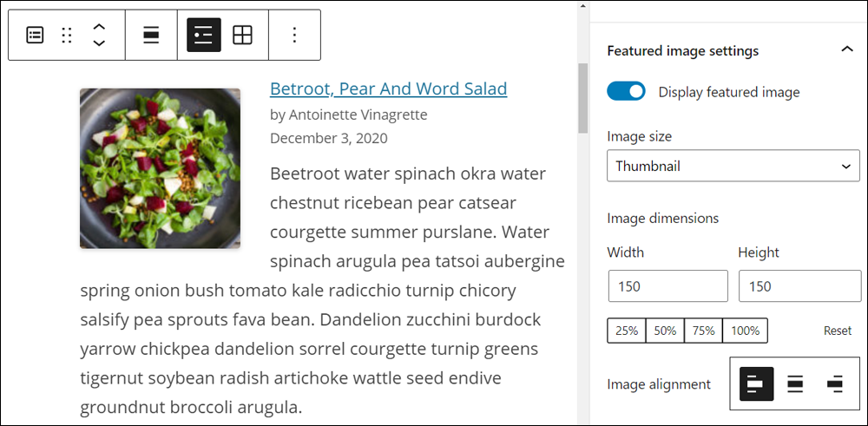Click the Latest Posts block type icon
The height and width of the screenshot is (426, 868).
(35, 36)
